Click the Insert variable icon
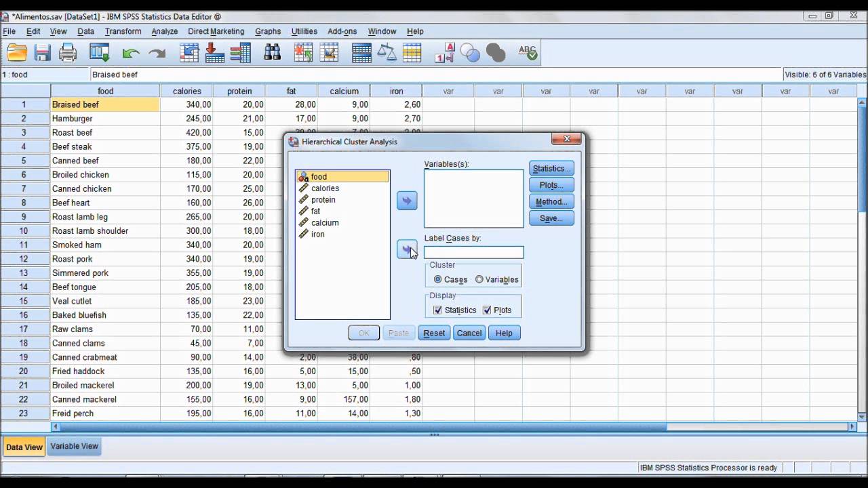 click(x=329, y=52)
